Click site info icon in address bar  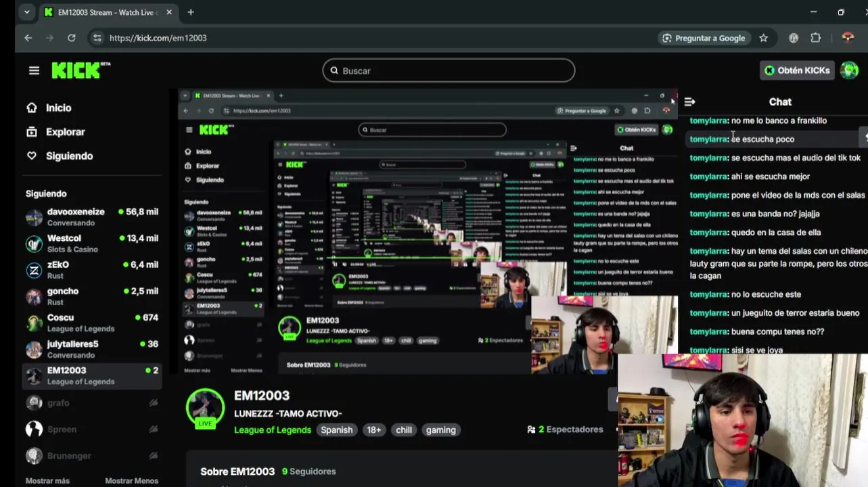(97, 38)
